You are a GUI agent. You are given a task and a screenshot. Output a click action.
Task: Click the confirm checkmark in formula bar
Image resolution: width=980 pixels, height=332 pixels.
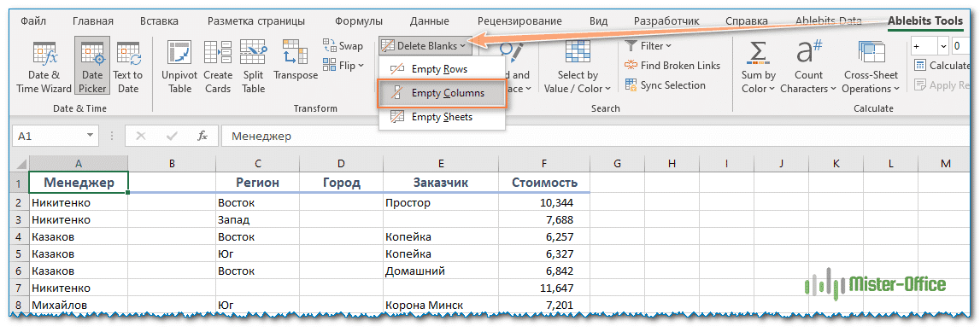point(171,136)
